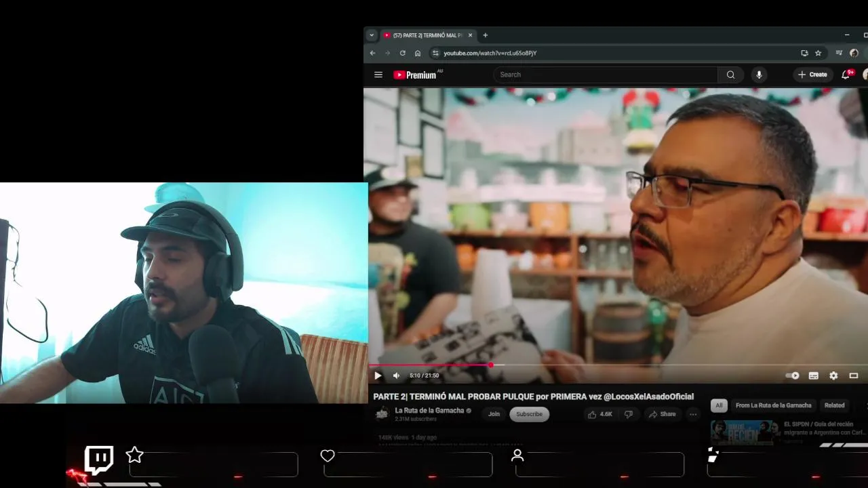Open the EL SIPDN recommended video thumbnail
Image resolution: width=868 pixels, height=488 pixels.
click(745, 432)
